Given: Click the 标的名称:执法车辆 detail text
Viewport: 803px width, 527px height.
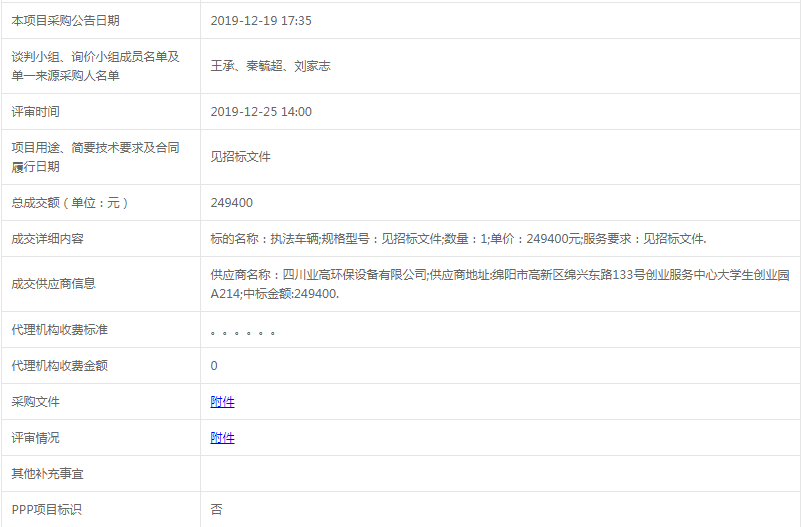Looking at the screenshot, I should [264, 239].
